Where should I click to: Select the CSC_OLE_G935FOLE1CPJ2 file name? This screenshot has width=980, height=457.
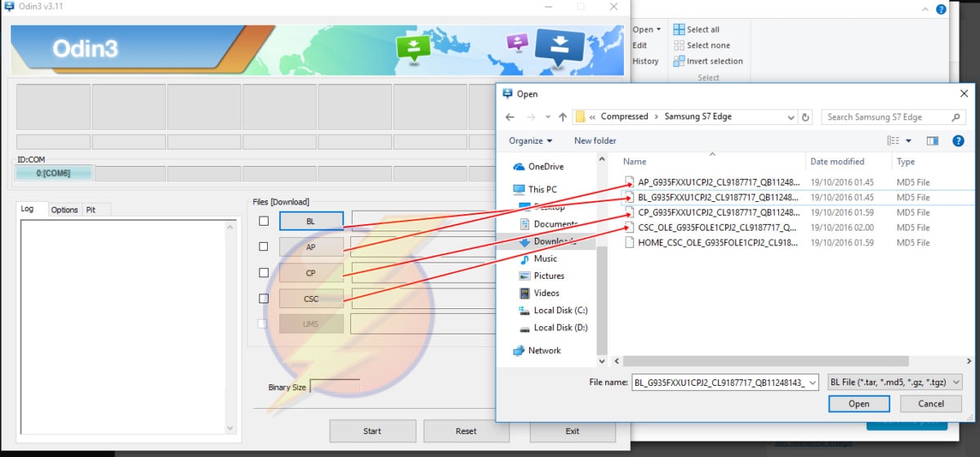[718, 227]
